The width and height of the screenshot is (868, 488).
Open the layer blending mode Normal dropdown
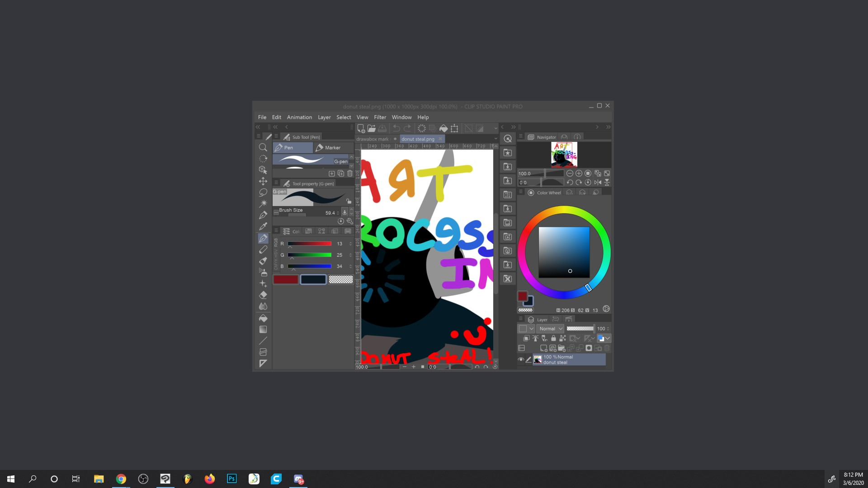point(550,328)
